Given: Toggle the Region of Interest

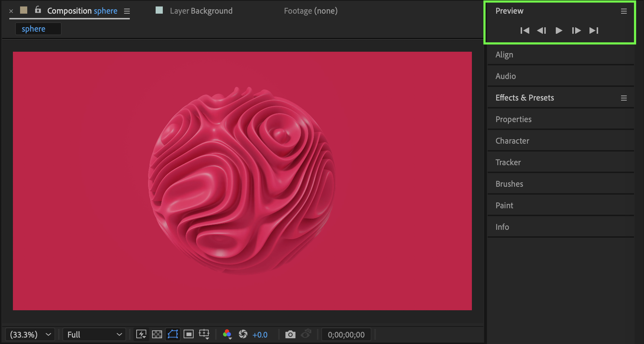Looking at the screenshot, I should point(189,334).
